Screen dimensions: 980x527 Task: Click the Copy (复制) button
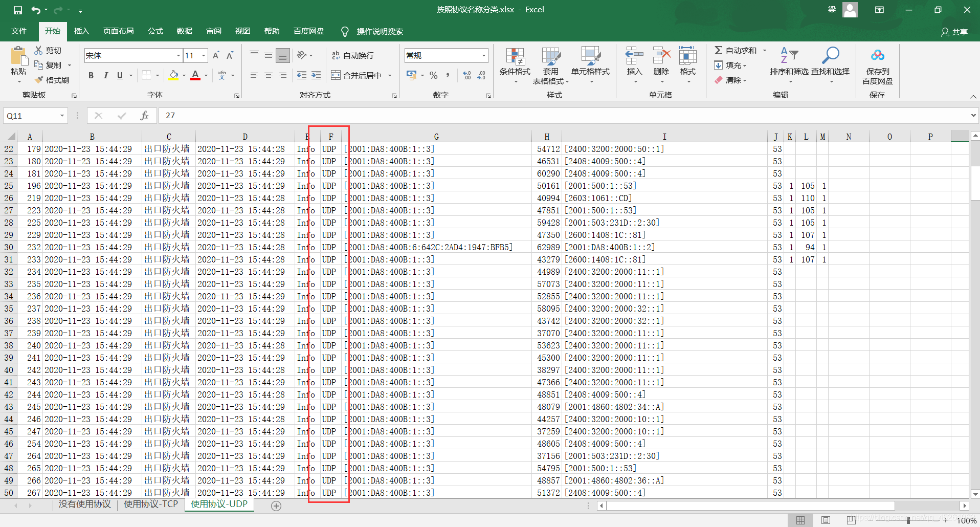[x=48, y=65]
